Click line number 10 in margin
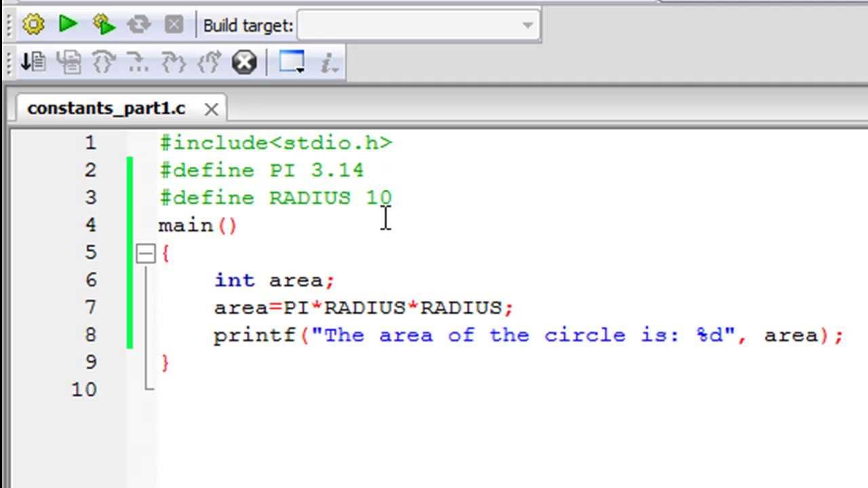 click(84, 390)
